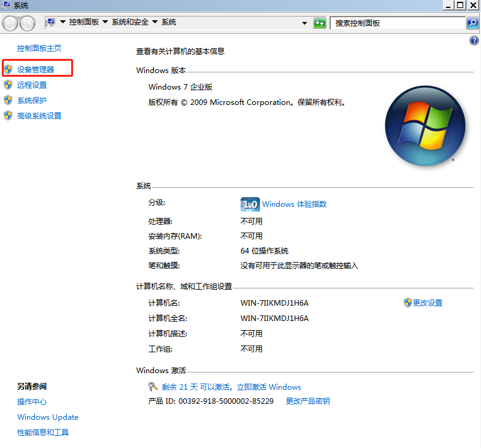Click the 更改产品密钥 link
481x448 pixels.
[x=307, y=401]
